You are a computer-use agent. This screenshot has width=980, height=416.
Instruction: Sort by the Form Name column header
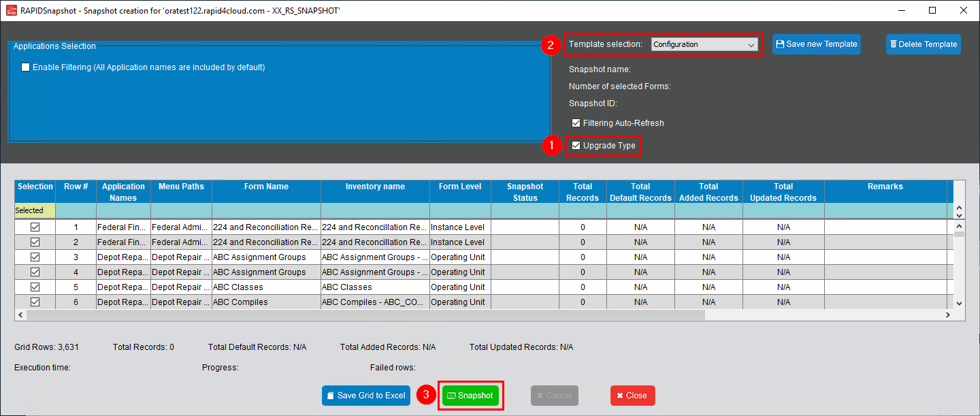click(266, 187)
